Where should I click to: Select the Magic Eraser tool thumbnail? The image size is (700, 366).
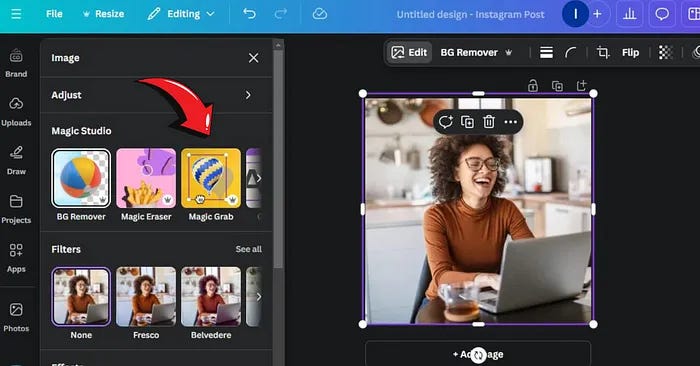[146, 178]
